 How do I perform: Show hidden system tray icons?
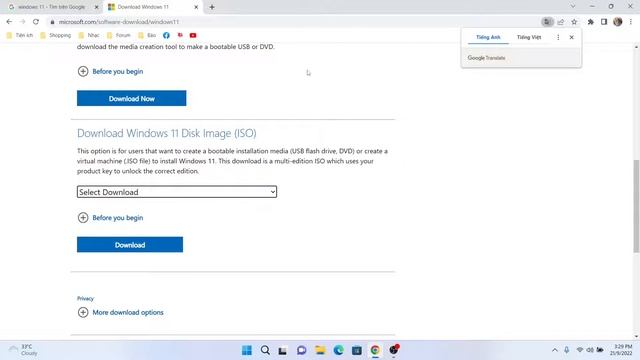tap(554, 350)
